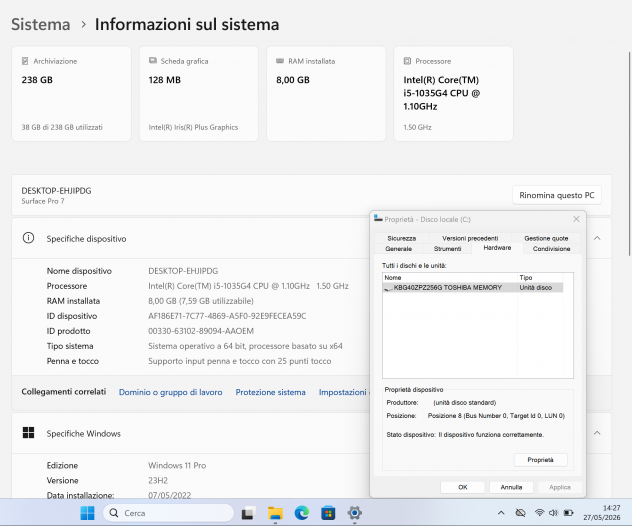Open Settings gear icon in taskbar
Viewport: 632px width, 526px height.
coord(355,513)
